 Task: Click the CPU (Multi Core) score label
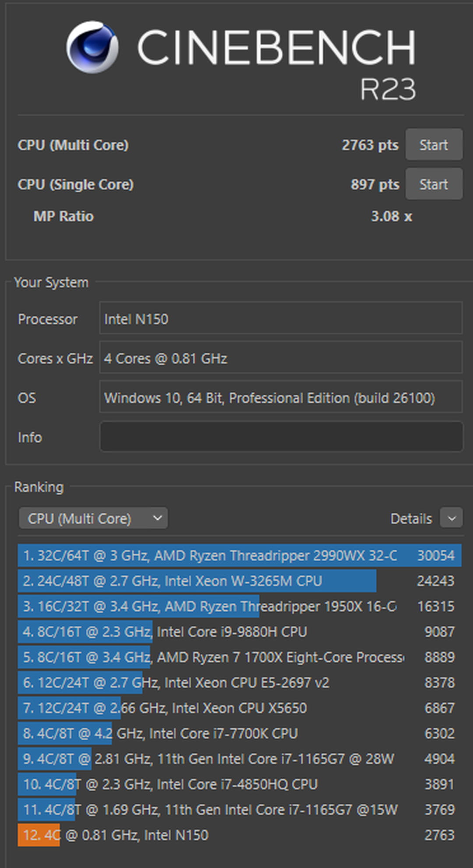coord(73,145)
